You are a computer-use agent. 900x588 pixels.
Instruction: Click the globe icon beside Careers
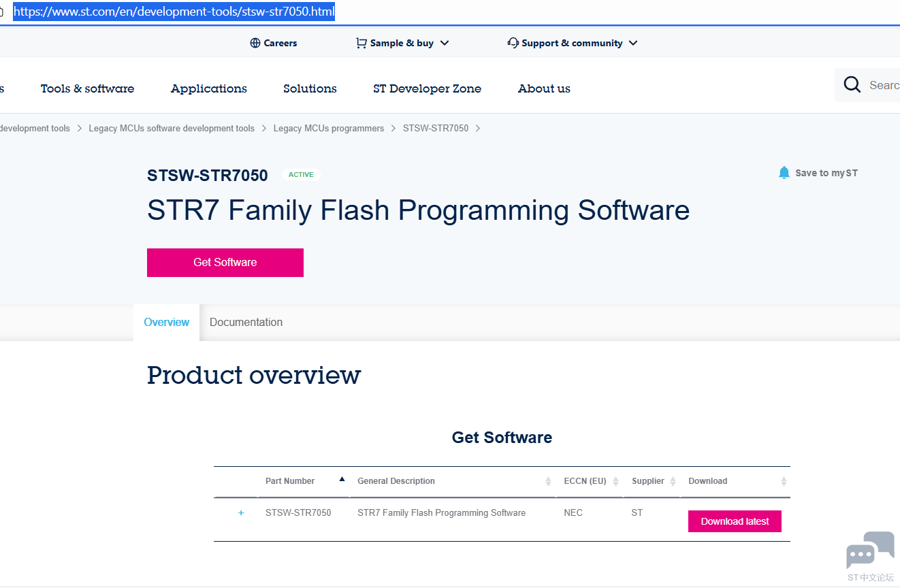coord(255,43)
